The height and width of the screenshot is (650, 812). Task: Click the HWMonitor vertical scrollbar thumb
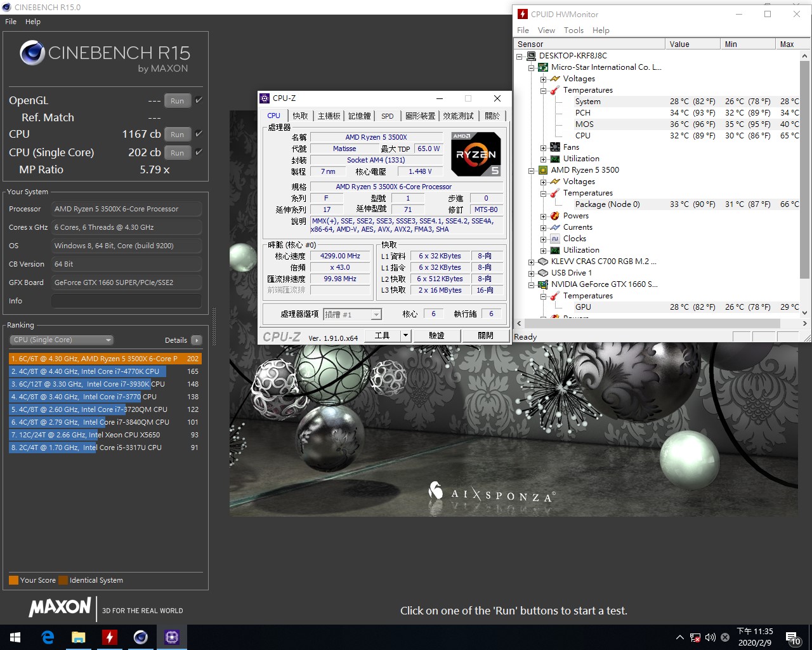coord(805,169)
